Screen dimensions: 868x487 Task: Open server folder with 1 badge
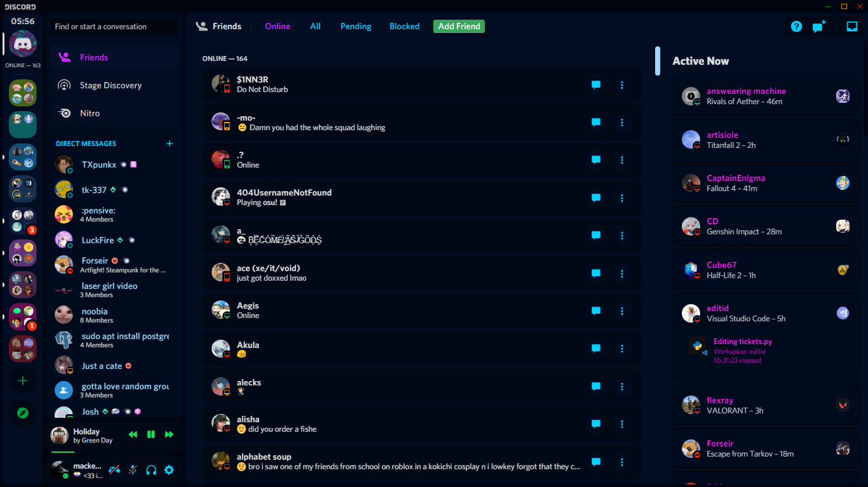23,317
